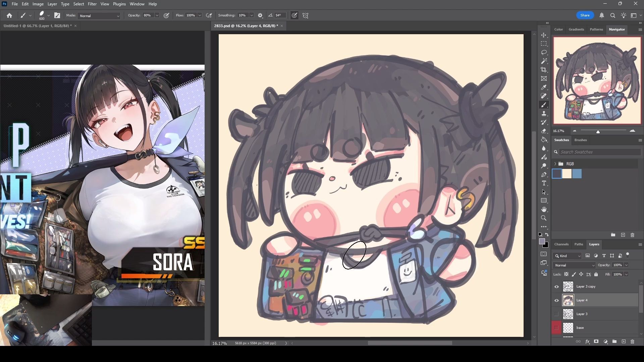644x362 pixels.
Task: Open the Opacity 80% slider dropdown
Action: point(157,15)
